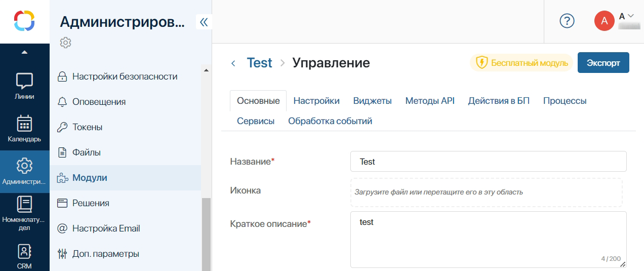Click the admin menu vertical scrollbar
Image resolution: width=644 pixels, height=271 pixels.
pos(206,233)
